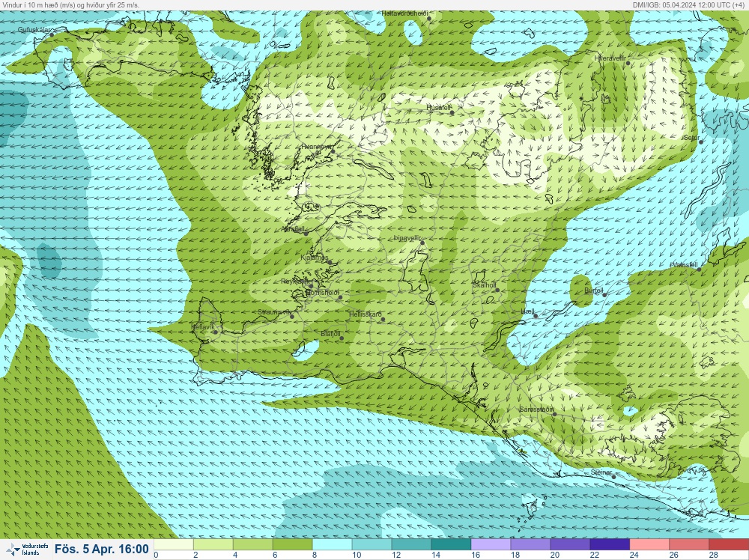Click the Hveravellir station label
The image size is (749, 560).
pos(610,58)
